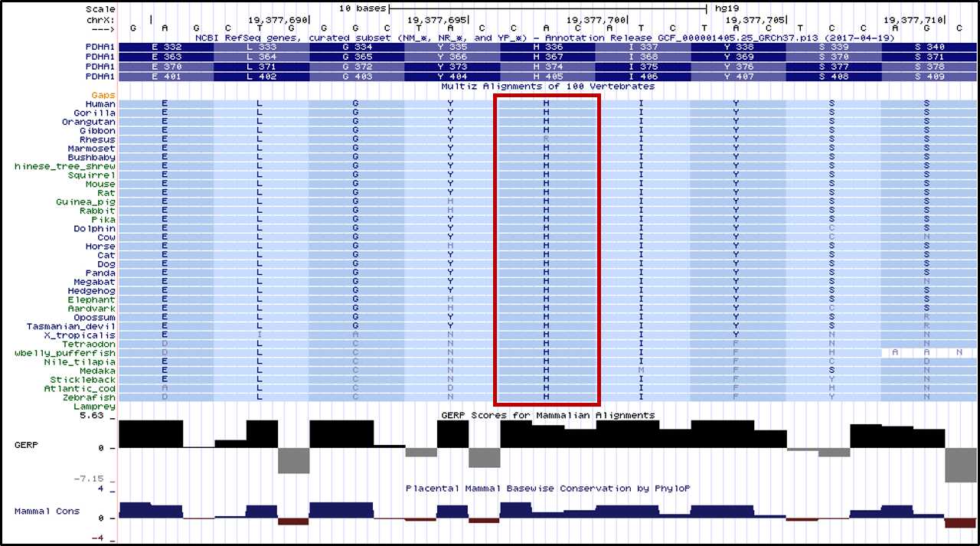Click the orange Gaps label
980x546 pixels.
103,95
